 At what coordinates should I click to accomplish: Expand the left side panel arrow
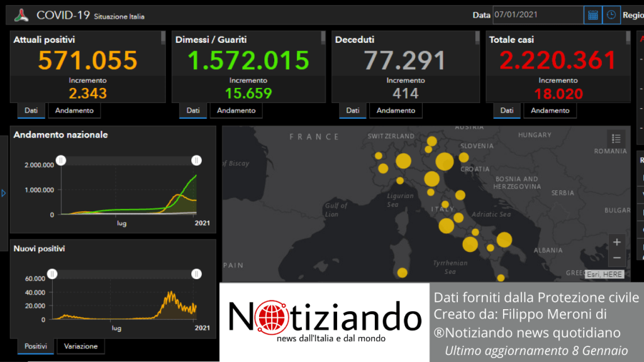(x=4, y=194)
